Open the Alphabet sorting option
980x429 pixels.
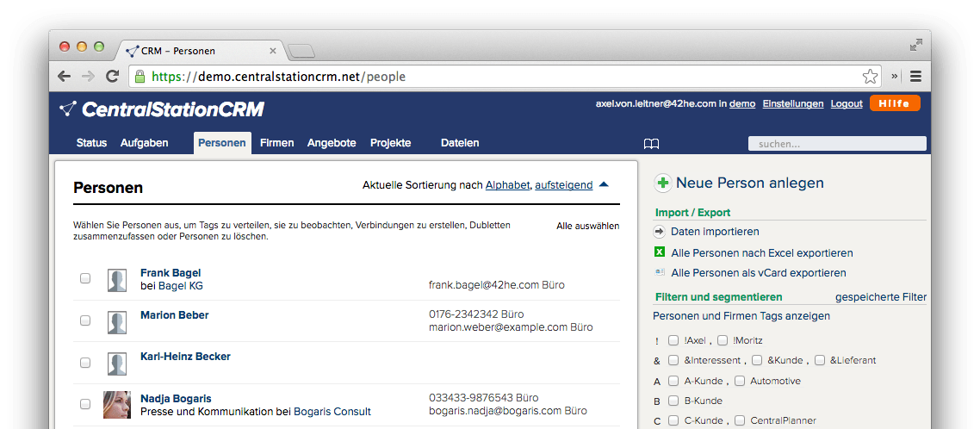pyautogui.click(x=507, y=185)
